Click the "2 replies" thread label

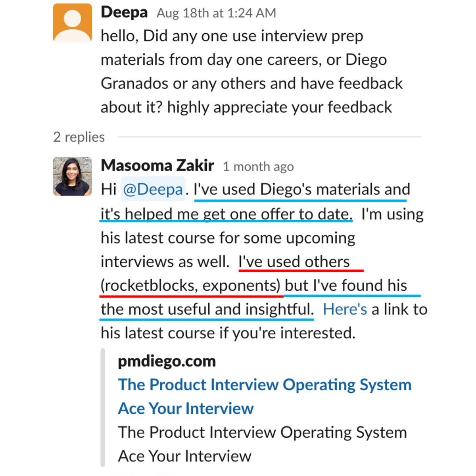[x=79, y=137]
